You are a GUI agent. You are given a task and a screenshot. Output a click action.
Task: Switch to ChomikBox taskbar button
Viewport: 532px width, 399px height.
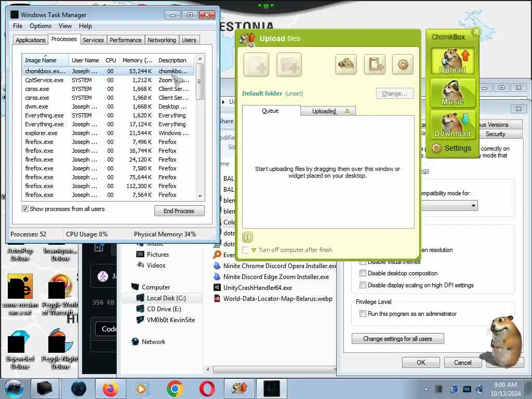pyautogui.click(x=239, y=389)
